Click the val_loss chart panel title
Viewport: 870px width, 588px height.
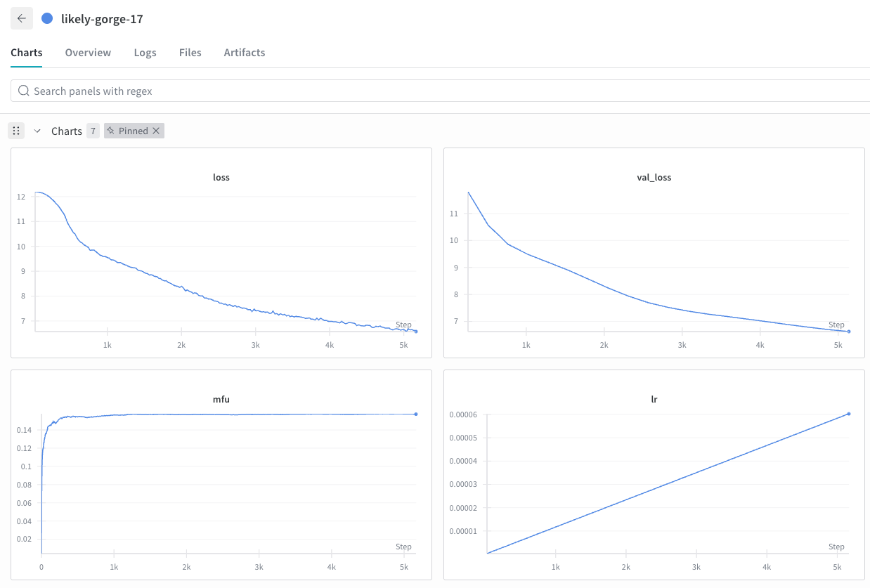(x=654, y=177)
